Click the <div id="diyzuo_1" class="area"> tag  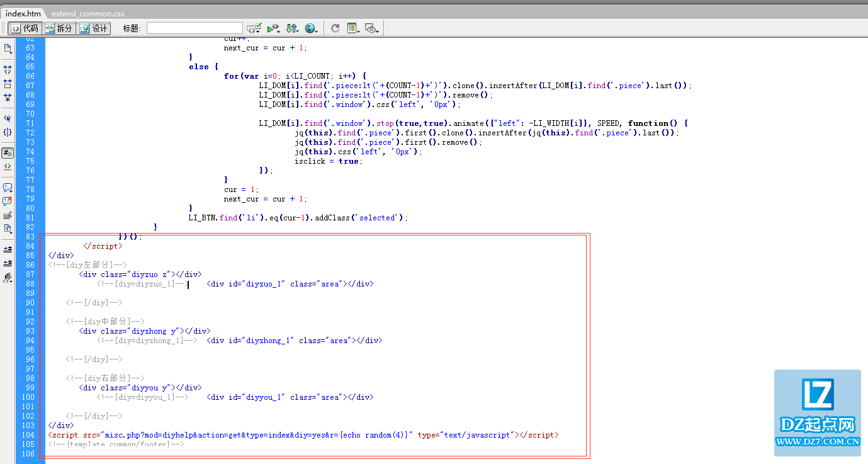pos(290,284)
